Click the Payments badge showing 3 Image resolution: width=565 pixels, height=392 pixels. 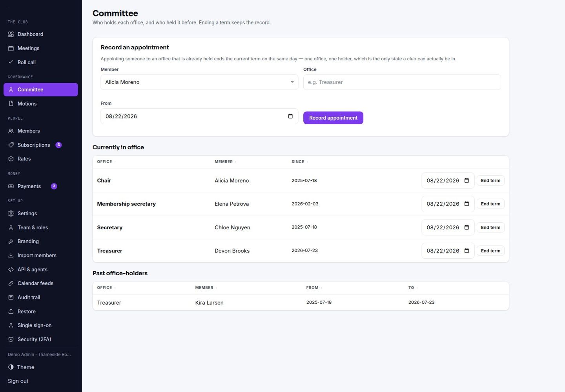coord(54,186)
